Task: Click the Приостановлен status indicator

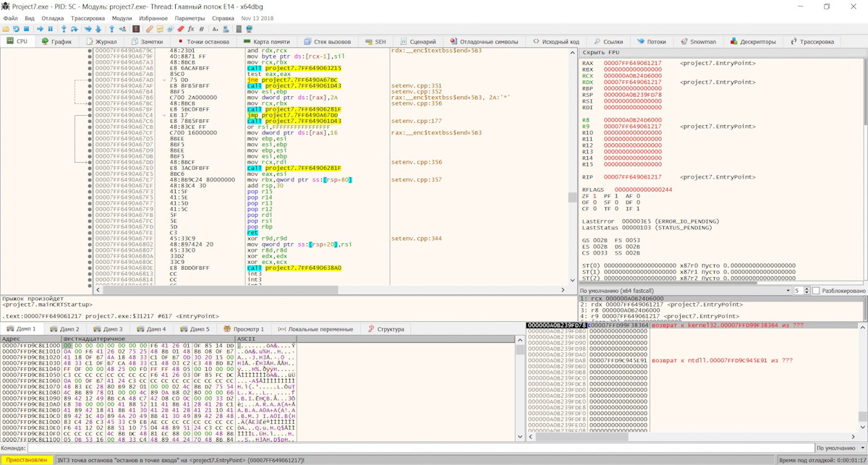Action: point(27,460)
